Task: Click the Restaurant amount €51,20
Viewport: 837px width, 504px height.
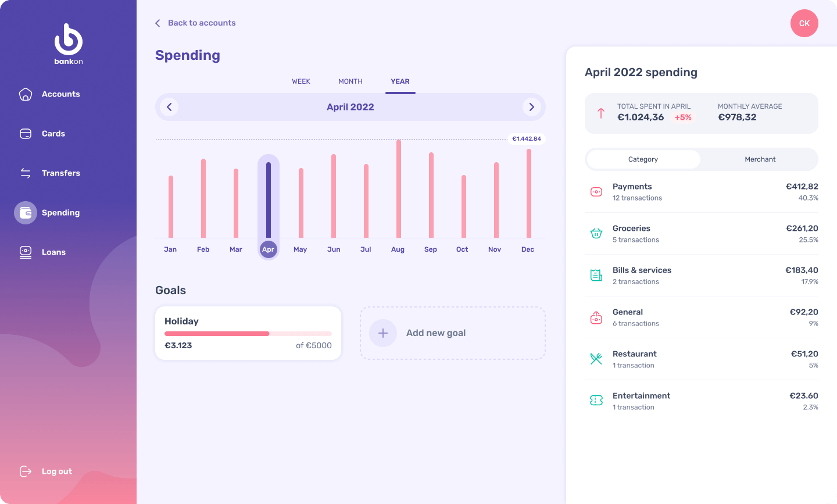Action: pyautogui.click(x=804, y=354)
